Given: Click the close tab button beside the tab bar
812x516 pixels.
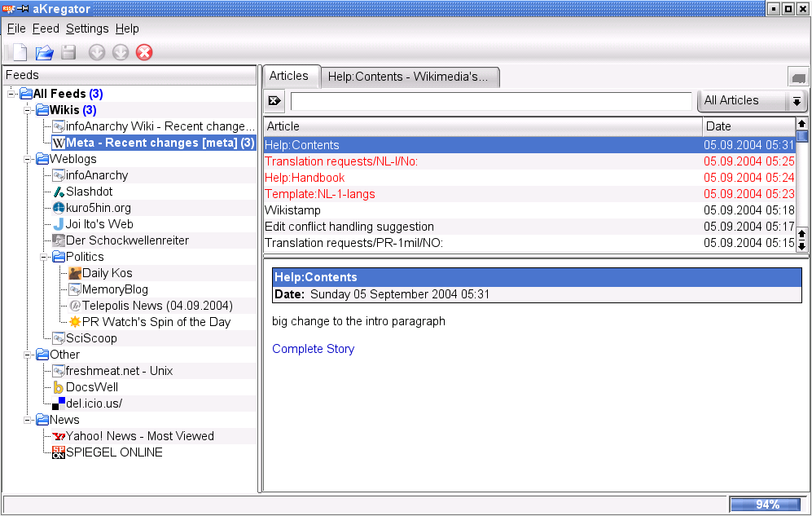Looking at the screenshot, I should tap(798, 77).
